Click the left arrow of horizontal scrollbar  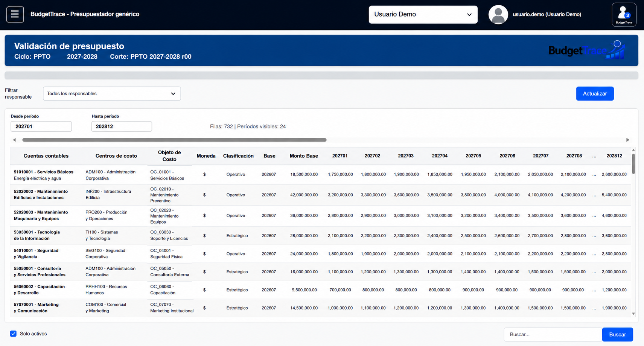14,140
